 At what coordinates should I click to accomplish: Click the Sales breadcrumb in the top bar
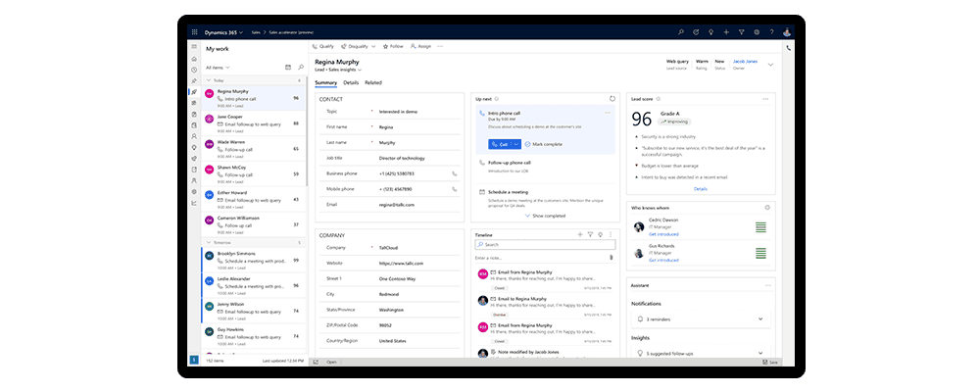256,32
